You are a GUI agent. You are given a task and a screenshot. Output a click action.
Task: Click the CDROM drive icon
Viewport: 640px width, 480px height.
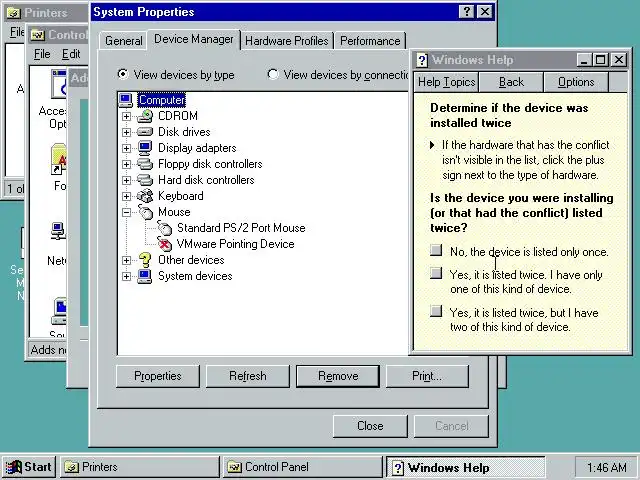(x=145, y=116)
